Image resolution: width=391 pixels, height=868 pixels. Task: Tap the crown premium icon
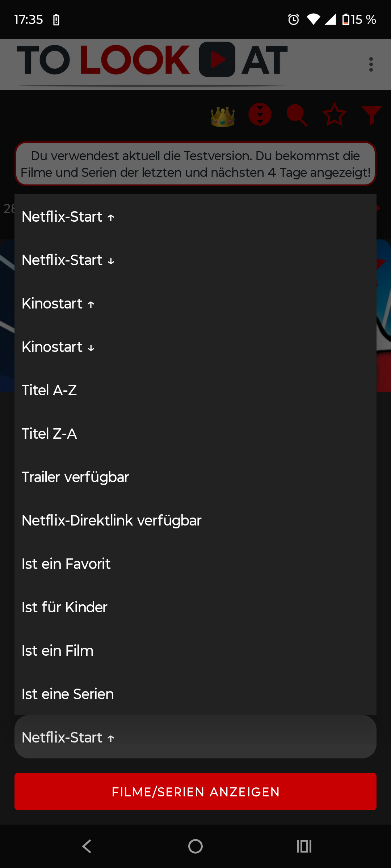pos(223,116)
